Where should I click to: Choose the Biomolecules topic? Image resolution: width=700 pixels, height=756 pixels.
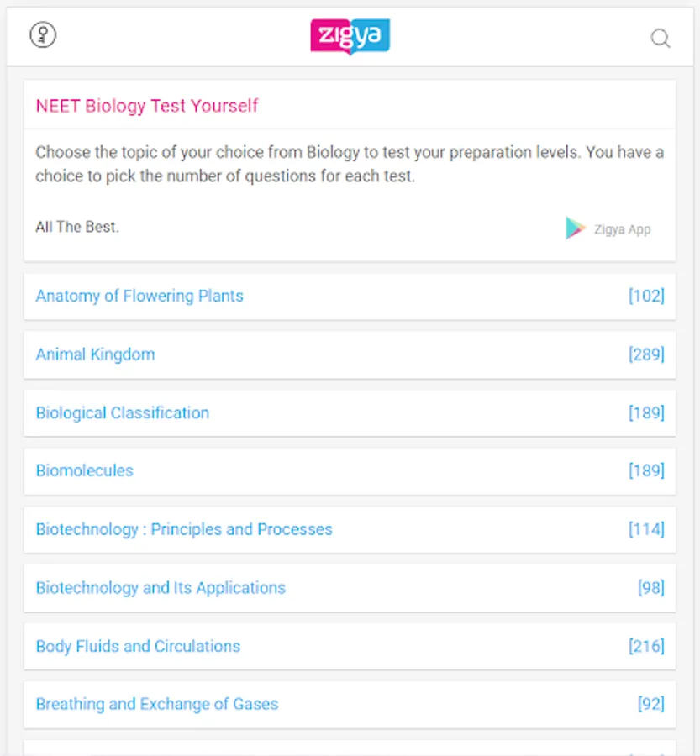[x=84, y=470]
